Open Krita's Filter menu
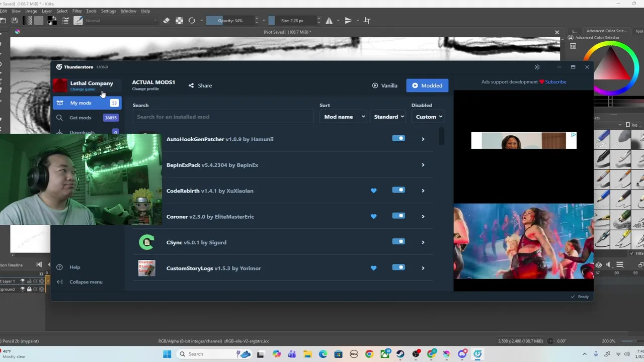This screenshot has width=644, height=362. (x=77, y=11)
